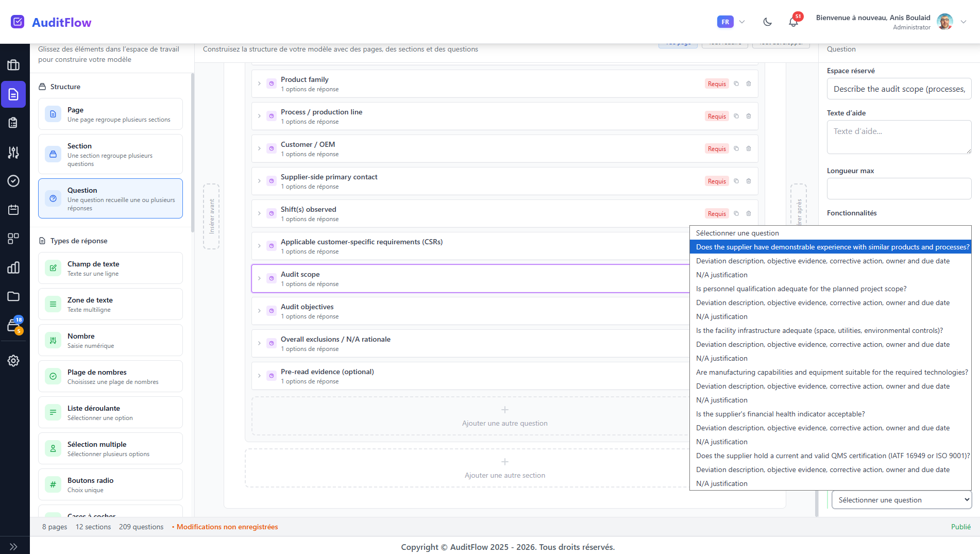Image resolution: width=980 pixels, height=554 pixels.
Task: Select the Champ de texte response type
Action: [x=110, y=268]
